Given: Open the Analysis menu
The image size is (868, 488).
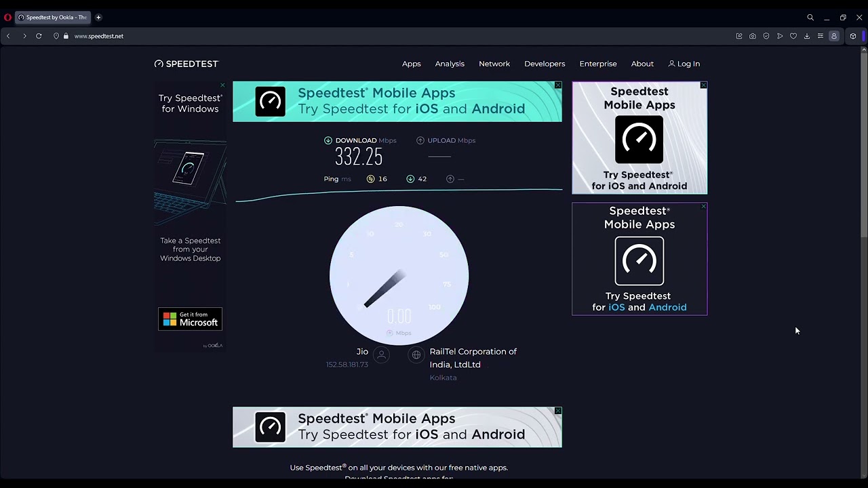Looking at the screenshot, I should pyautogui.click(x=450, y=64).
